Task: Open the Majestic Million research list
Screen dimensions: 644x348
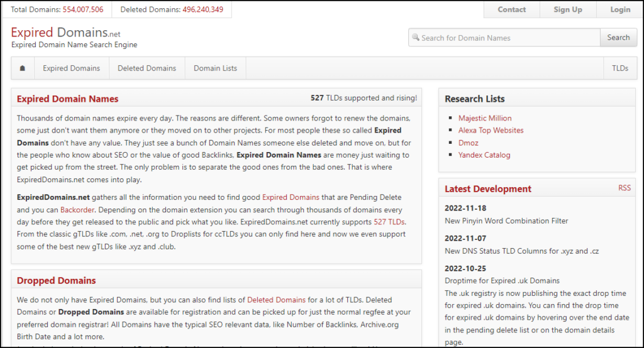Action: 485,118
